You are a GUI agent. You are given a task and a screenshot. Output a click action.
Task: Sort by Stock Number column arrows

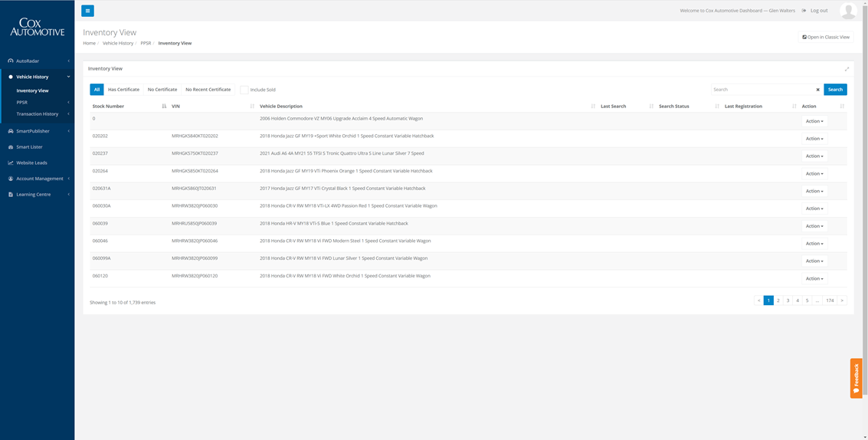[164, 107]
